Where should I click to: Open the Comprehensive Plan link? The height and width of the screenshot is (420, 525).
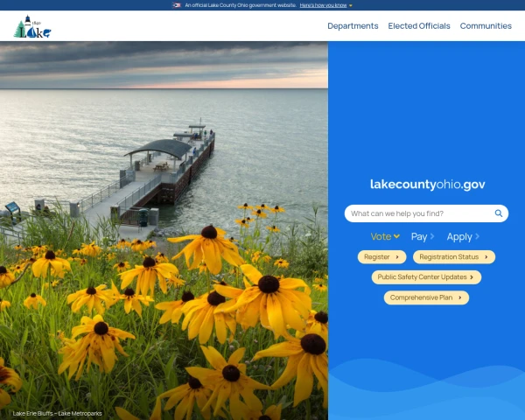click(422, 297)
